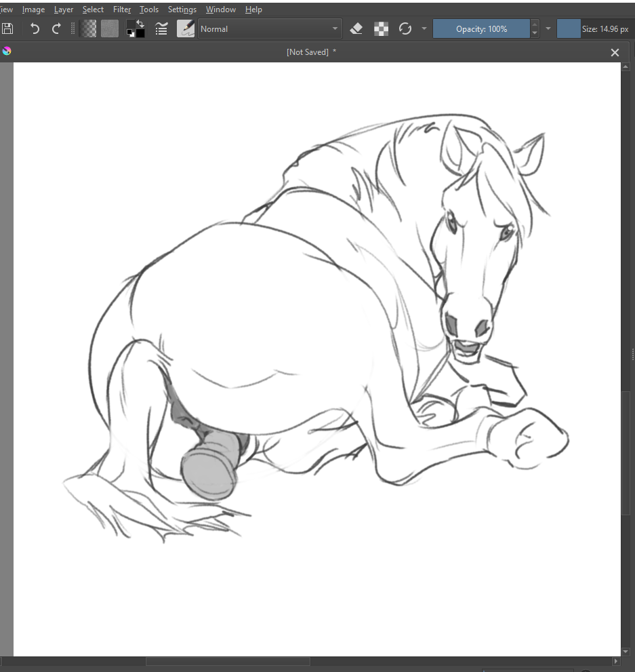Open the Filter menu
This screenshot has width=635, height=672.
(x=122, y=9)
